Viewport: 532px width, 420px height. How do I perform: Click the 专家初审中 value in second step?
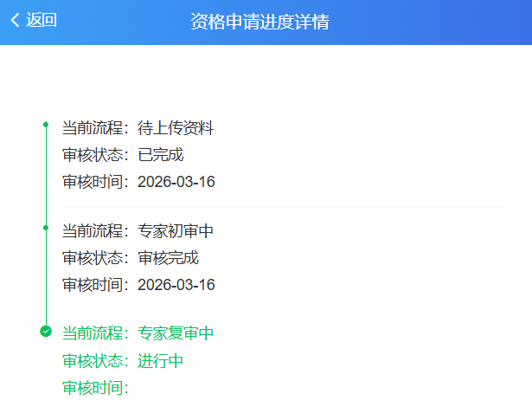coord(176,231)
